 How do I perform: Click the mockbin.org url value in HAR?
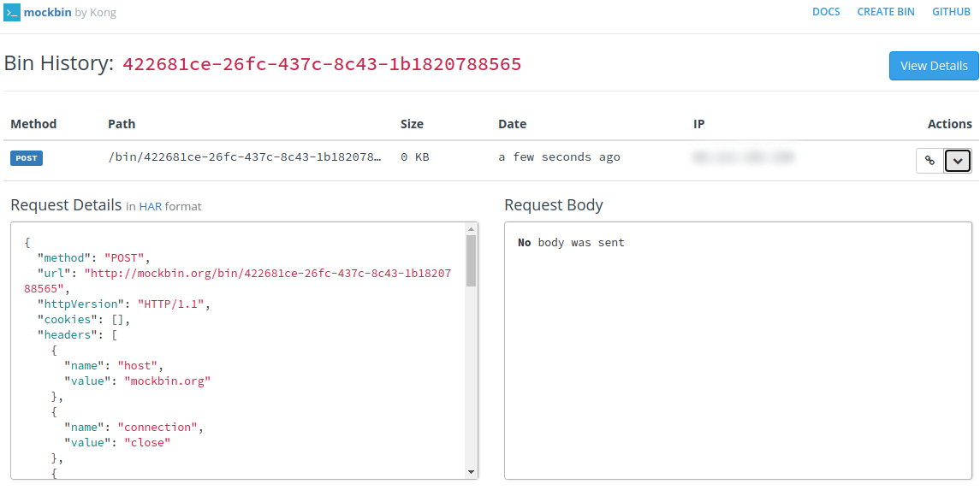(237, 280)
